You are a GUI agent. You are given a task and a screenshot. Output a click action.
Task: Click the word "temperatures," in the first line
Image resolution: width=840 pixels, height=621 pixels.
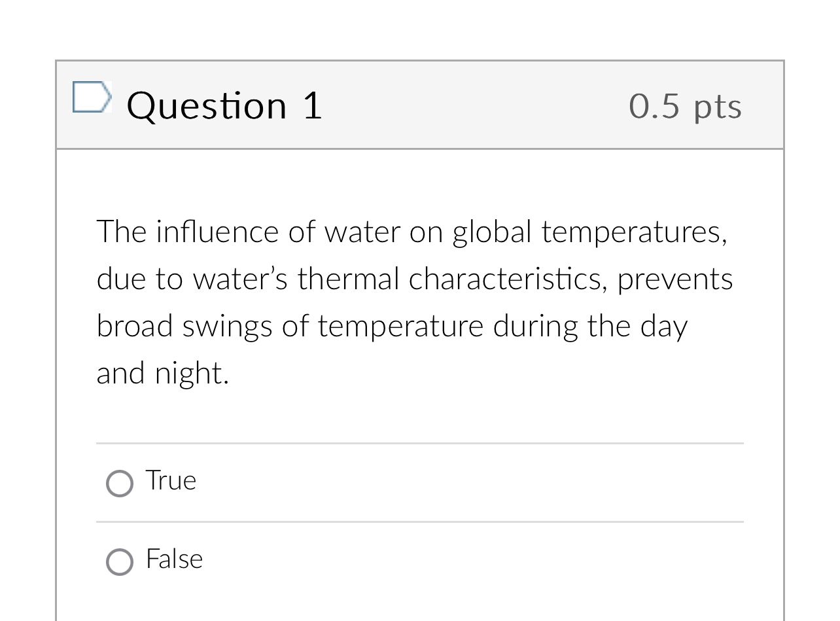[x=634, y=232]
